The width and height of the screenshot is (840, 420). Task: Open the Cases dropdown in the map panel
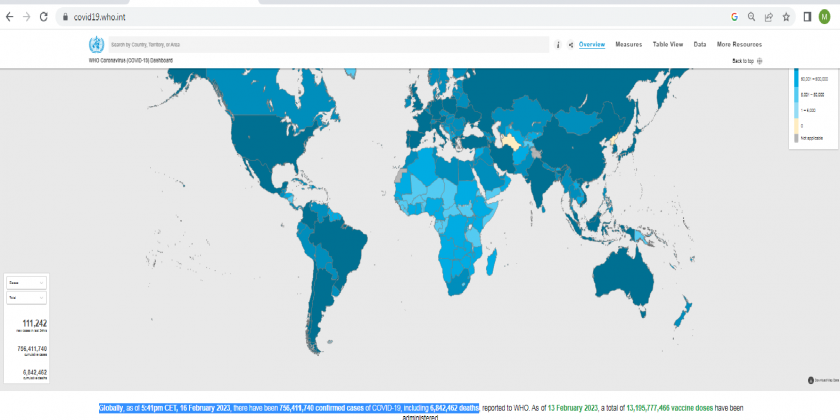(27, 283)
